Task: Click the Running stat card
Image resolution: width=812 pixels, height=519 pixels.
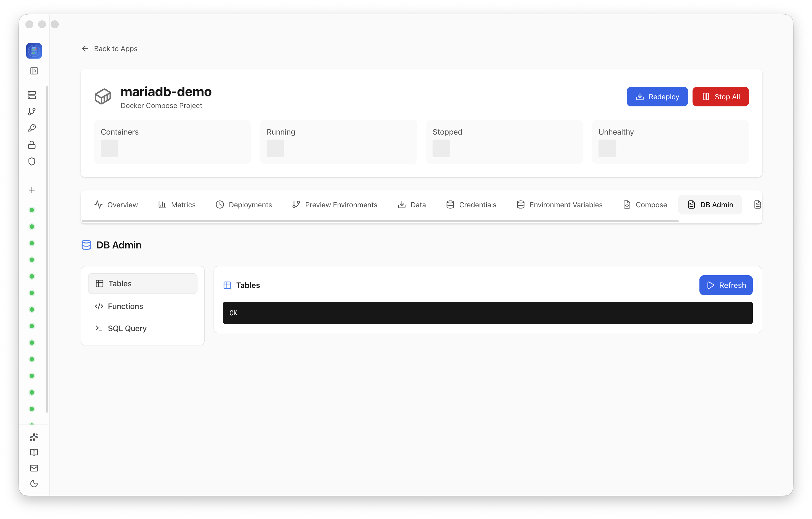Action: coord(338,141)
